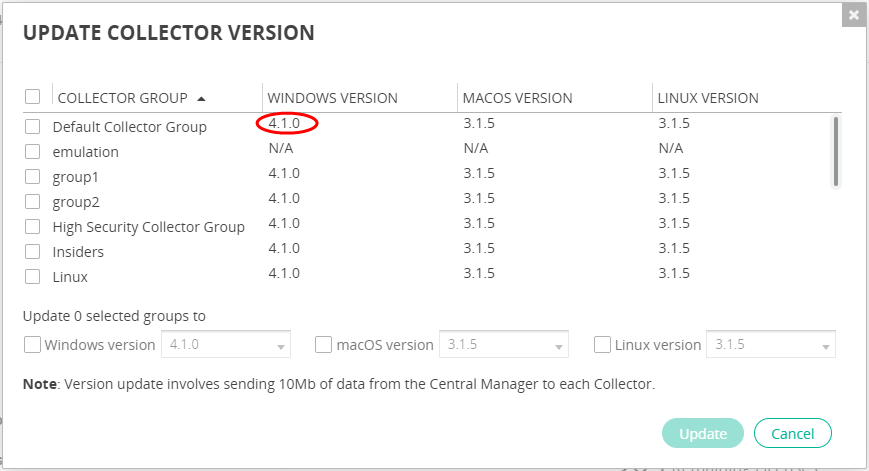Image resolution: width=869 pixels, height=471 pixels.
Task: Enable the Windows version update checkbox
Action: tap(33, 345)
